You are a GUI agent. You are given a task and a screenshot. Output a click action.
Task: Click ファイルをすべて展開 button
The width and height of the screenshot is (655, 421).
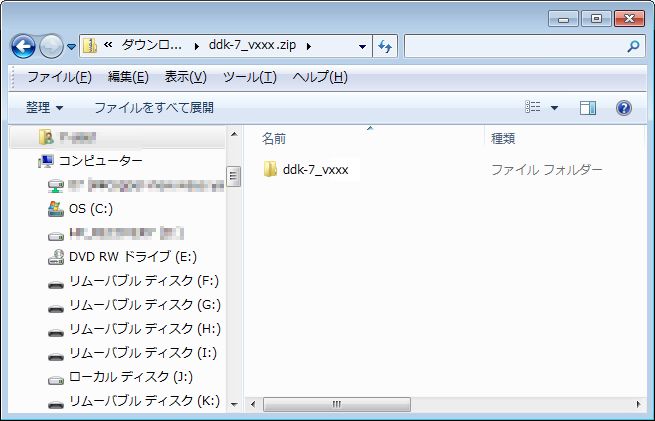click(x=153, y=108)
